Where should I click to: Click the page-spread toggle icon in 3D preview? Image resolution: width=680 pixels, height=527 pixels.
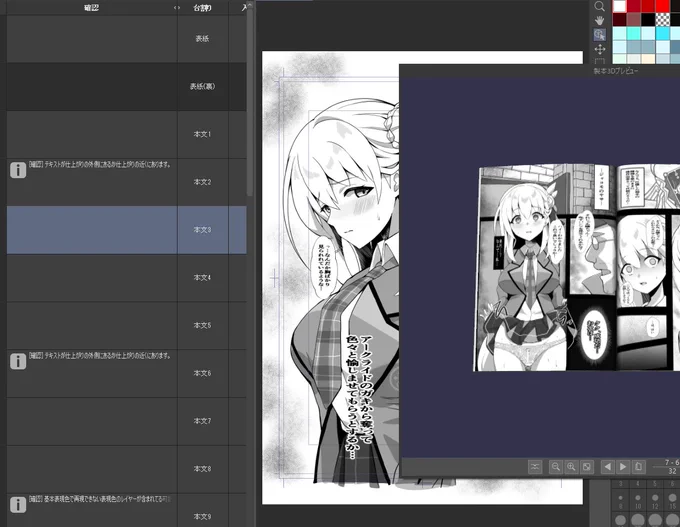pyautogui.click(x=535, y=467)
